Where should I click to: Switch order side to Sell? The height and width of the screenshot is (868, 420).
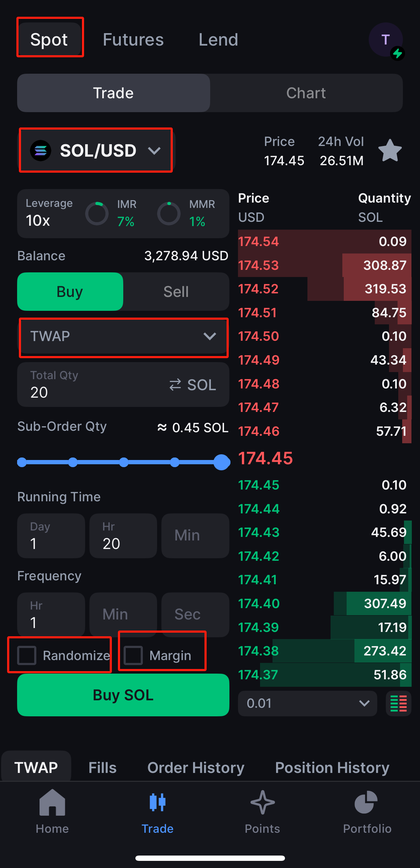tap(176, 292)
